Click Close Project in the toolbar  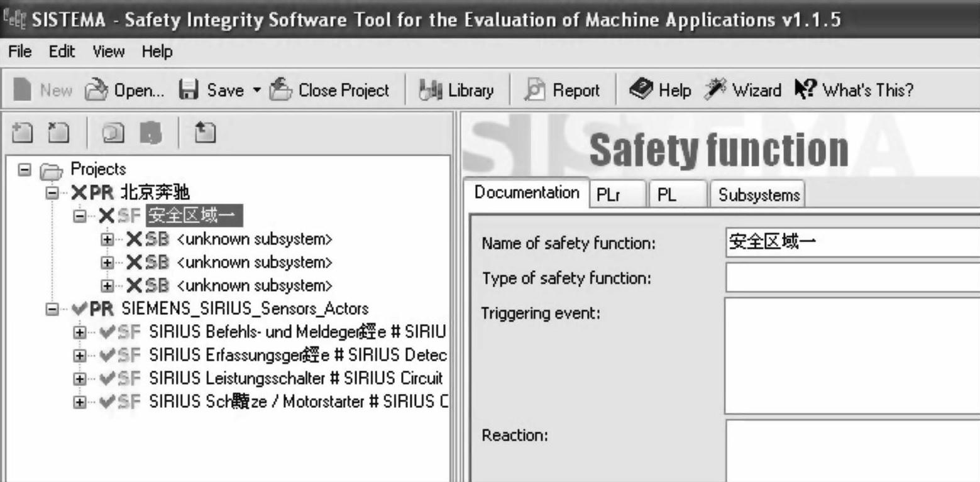pyautogui.click(x=330, y=90)
